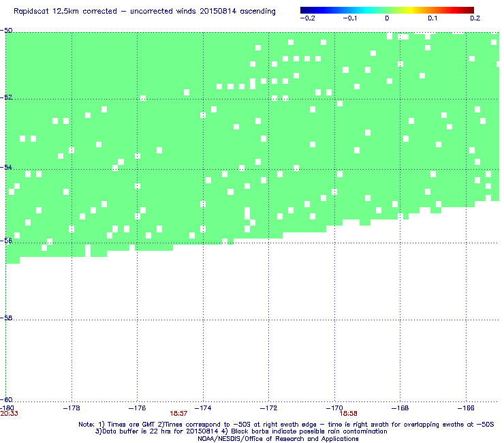Click the note line about 22 hr data buffer

coord(241,431)
